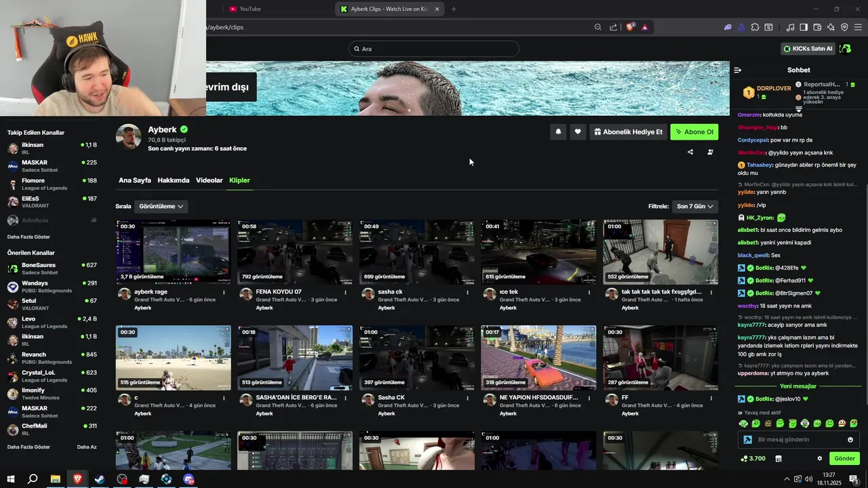Image resolution: width=868 pixels, height=488 pixels.
Task: Open Flomore channel in sidebar
Action: 52,184
